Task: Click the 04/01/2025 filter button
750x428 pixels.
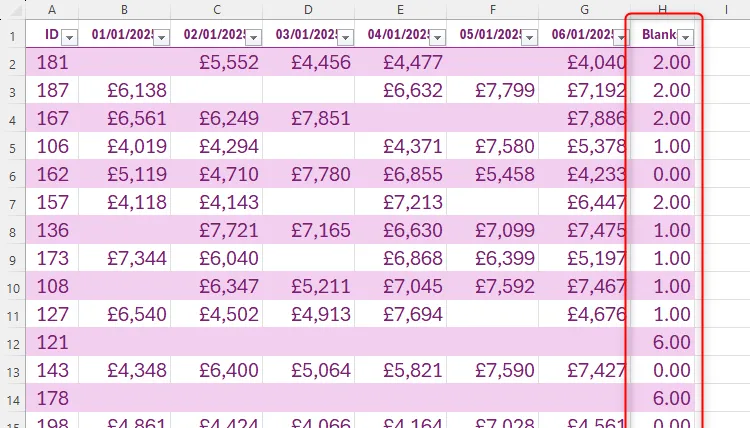Action: [x=437, y=38]
